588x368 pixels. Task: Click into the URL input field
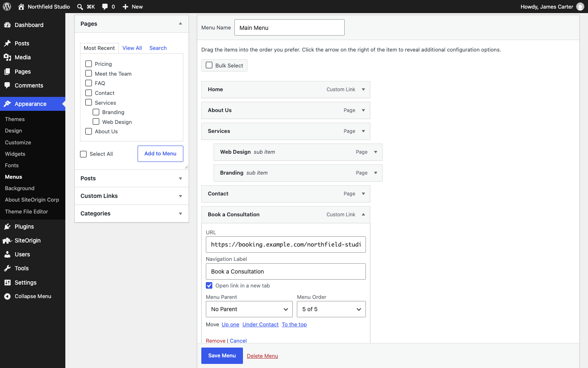click(x=286, y=245)
